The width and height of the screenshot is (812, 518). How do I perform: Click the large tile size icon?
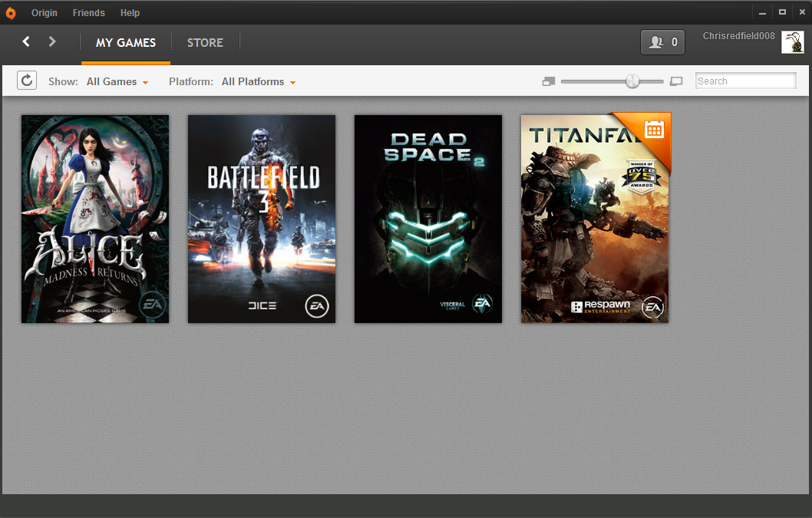click(676, 81)
